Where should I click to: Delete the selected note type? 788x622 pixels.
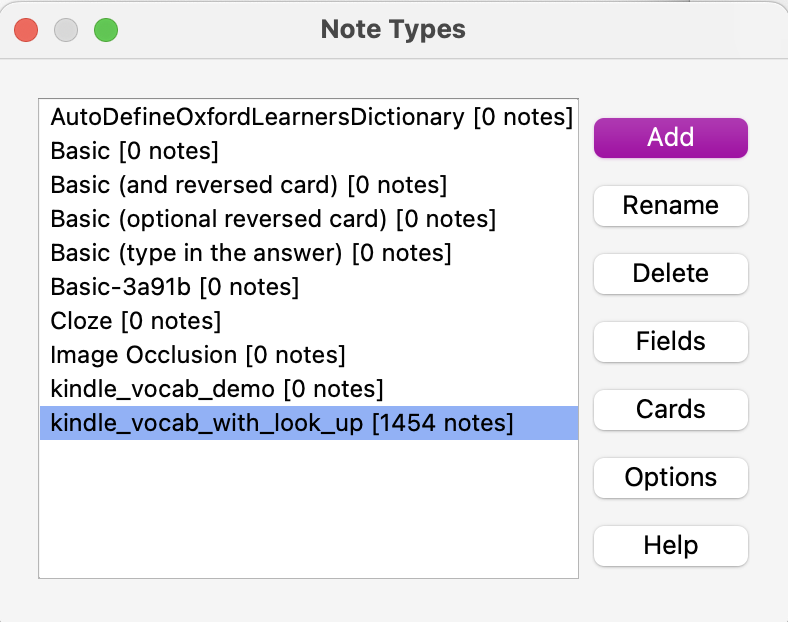tap(670, 274)
